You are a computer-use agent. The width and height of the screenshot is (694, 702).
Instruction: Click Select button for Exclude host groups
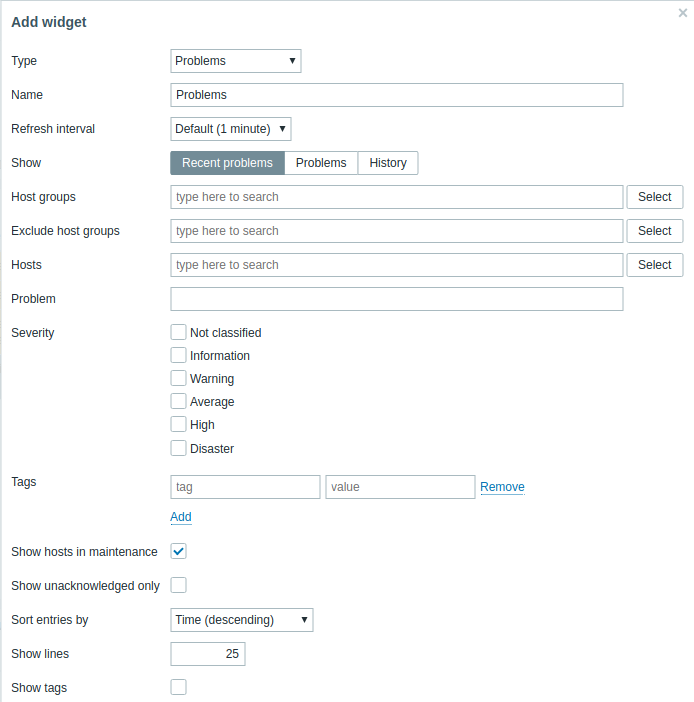(x=654, y=231)
